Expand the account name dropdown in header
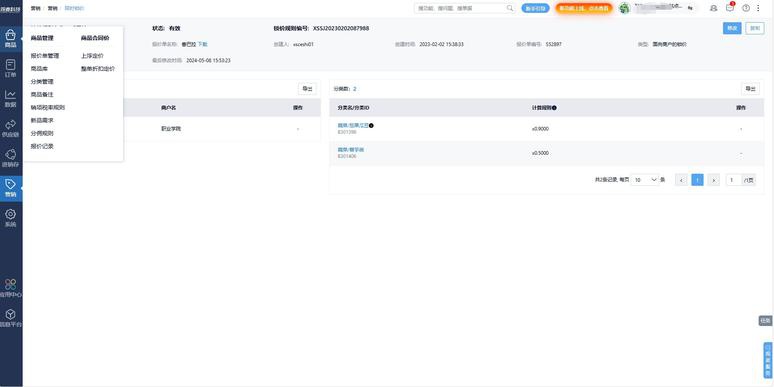774x387 pixels. tap(690, 8)
